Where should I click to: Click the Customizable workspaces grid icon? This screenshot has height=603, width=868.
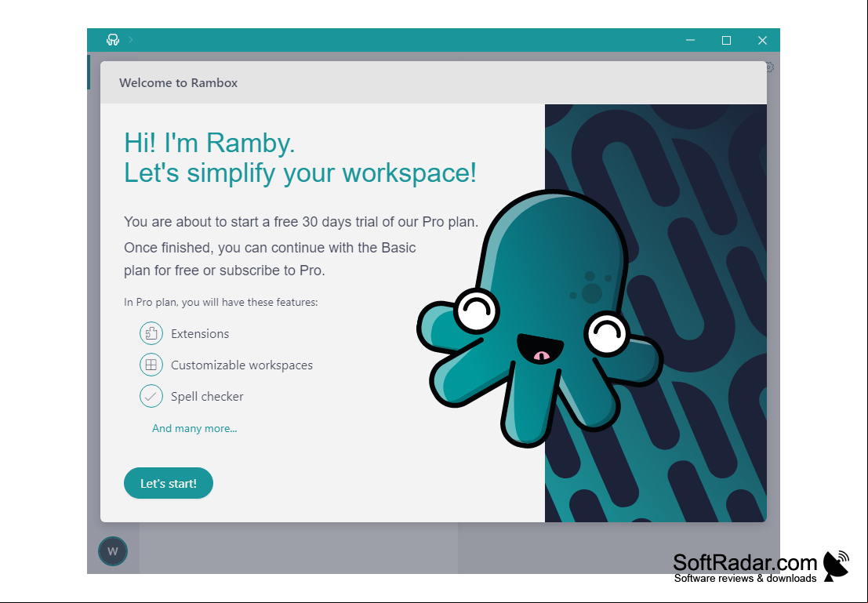coord(151,365)
